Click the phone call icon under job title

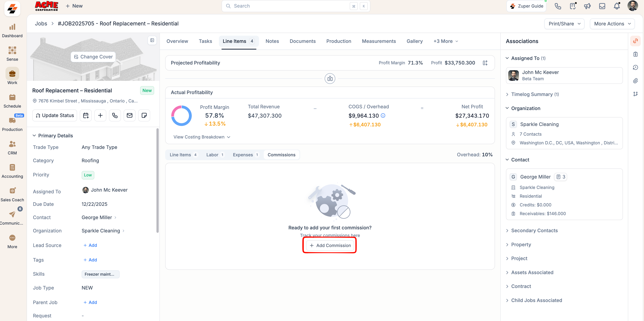(x=115, y=115)
